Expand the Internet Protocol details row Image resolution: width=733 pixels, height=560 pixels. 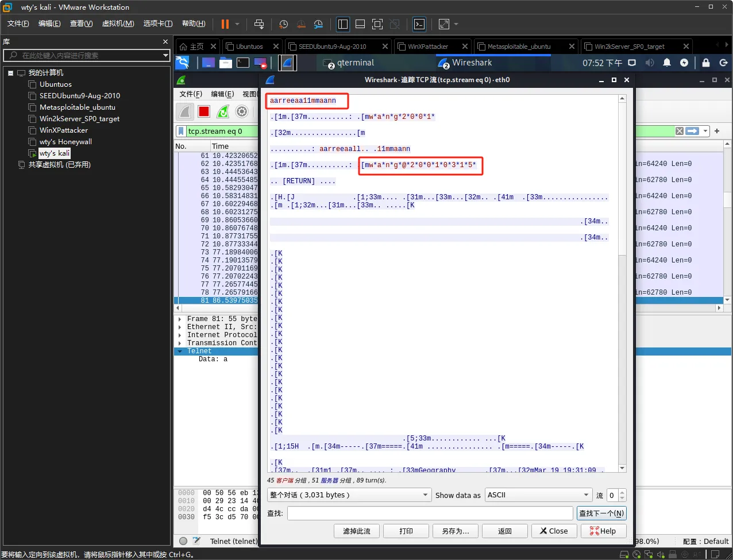click(x=180, y=335)
